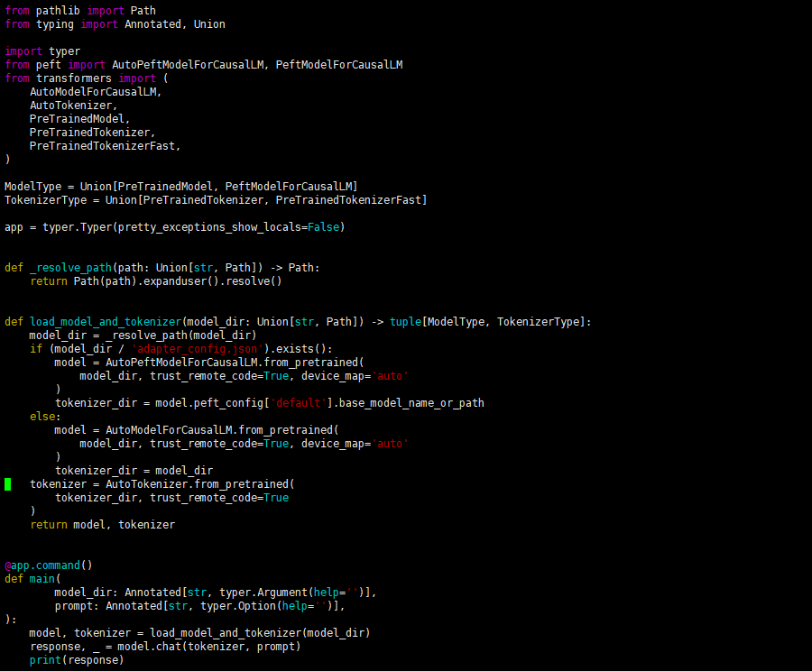The image size is (812, 671).
Task: Click the '_resolve_path' function name in its definition
Action: [71, 268]
